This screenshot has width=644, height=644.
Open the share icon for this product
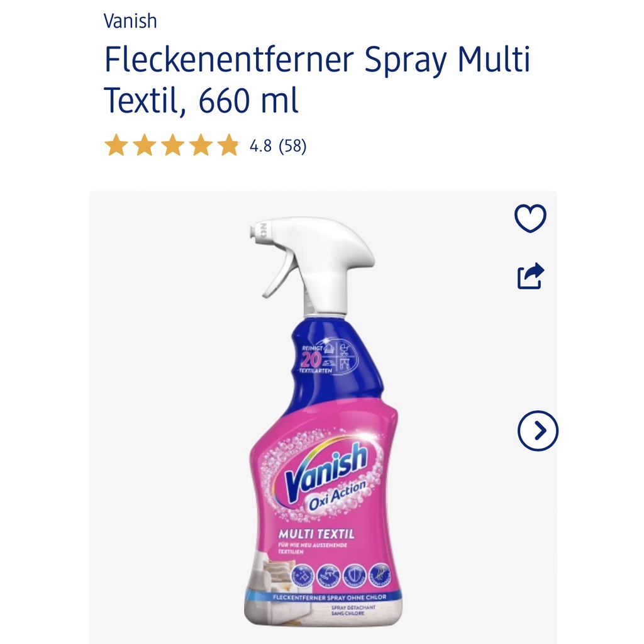(531, 275)
